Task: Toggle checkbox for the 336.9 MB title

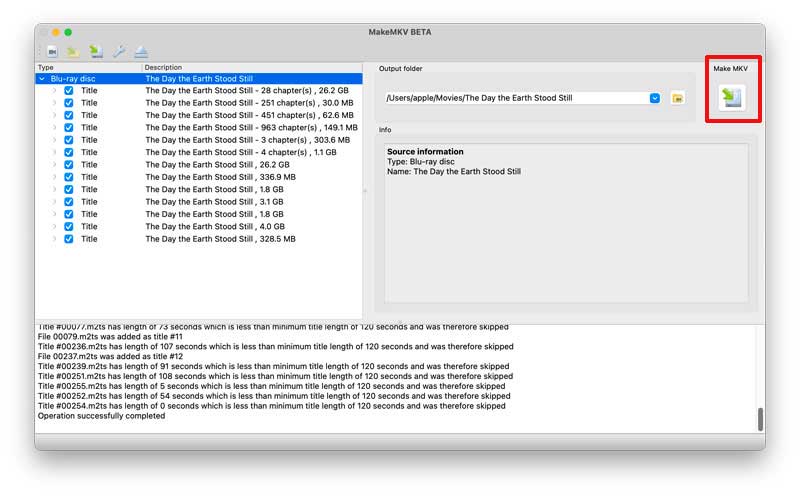Action: (x=68, y=177)
